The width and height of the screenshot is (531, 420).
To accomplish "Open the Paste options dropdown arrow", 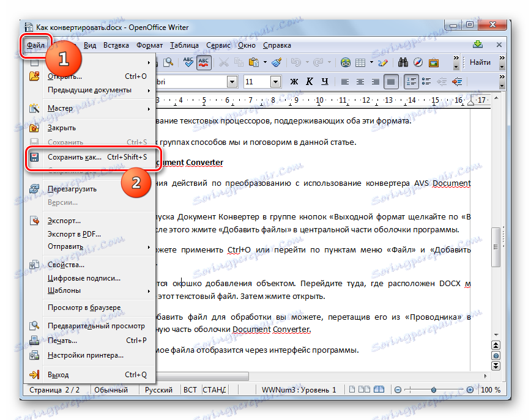I will click(265, 62).
